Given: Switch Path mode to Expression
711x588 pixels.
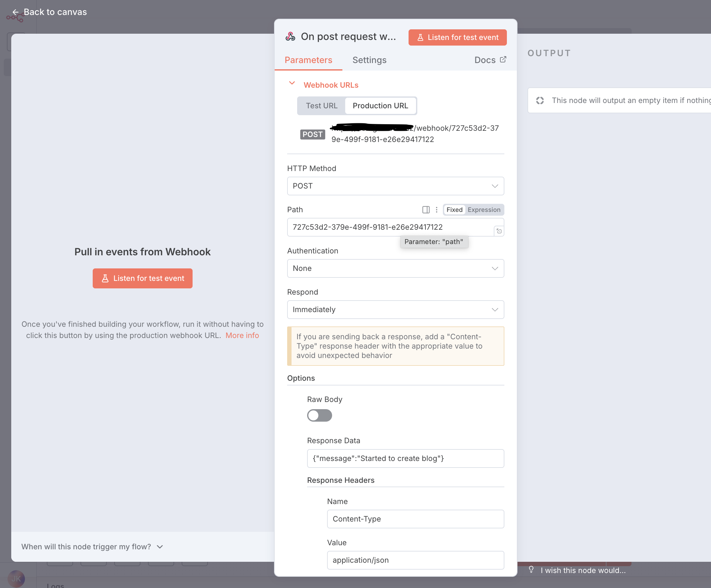Looking at the screenshot, I should (x=484, y=210).
